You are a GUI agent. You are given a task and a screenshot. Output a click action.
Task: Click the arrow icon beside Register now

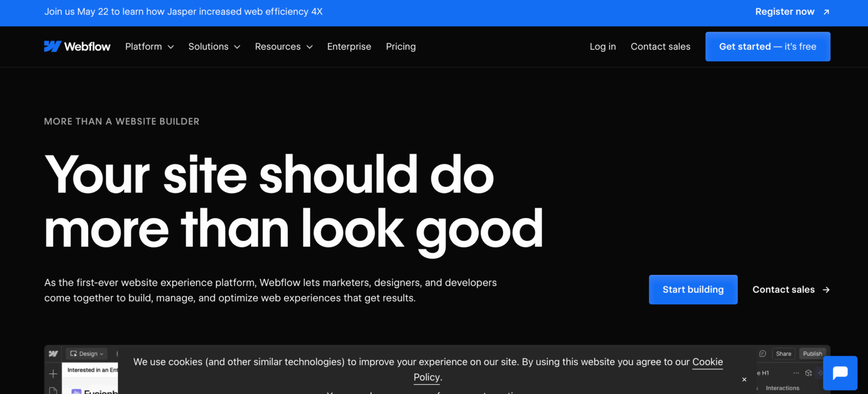pyautogui.click(x=826, y=12)
